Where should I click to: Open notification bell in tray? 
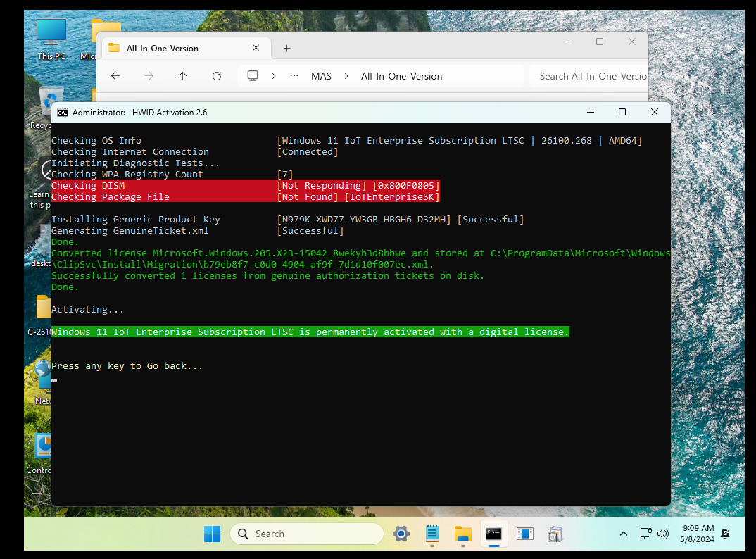pos(725,534)
